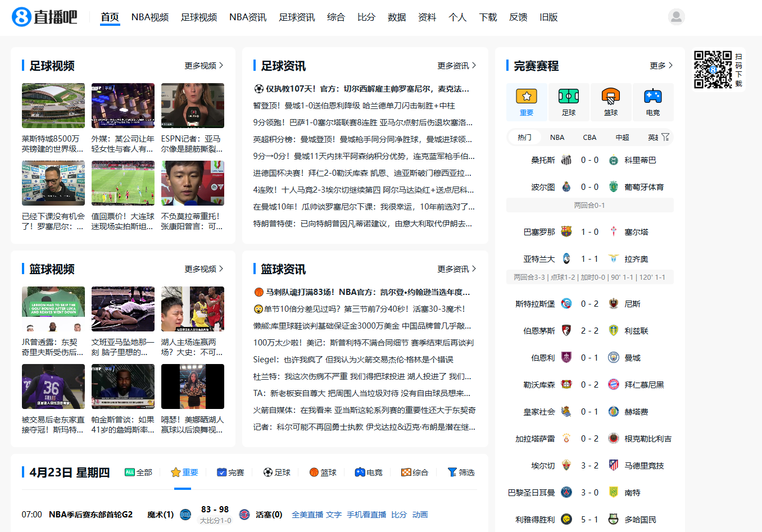Open the NBA视频 navigation menu item
Image resolution: width=762 pixels, height=532 pixels.
click(x=150, y=17)
